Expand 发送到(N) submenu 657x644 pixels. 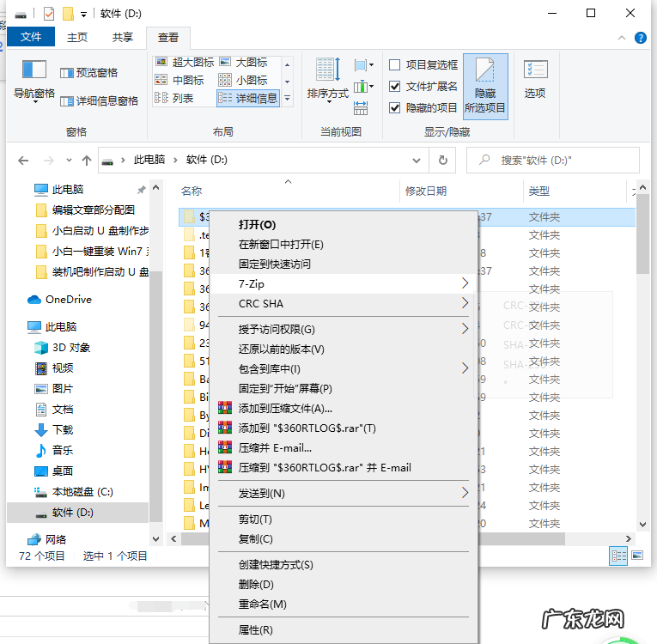point(344,493)
